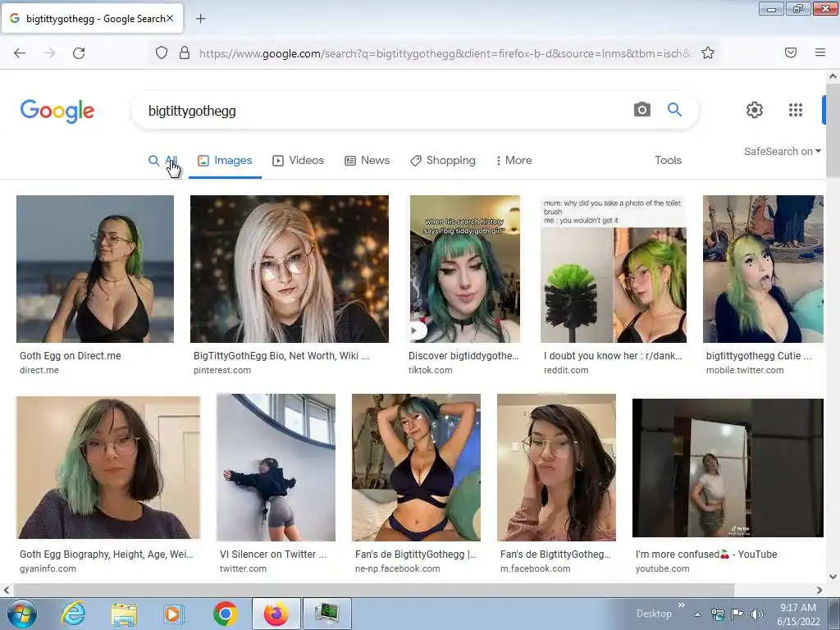Switch to the Videos tab
The height and width of the screenshot is (630, 840).
(x=299, y=160)
